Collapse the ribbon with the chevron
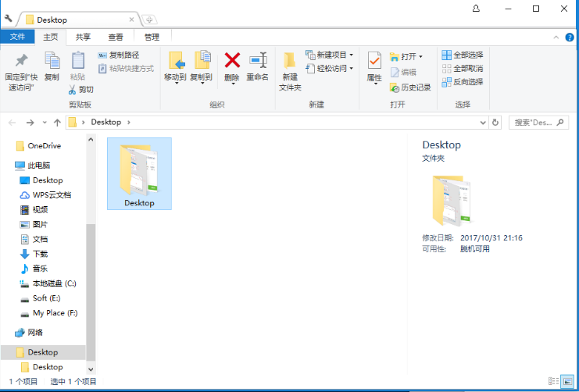This screenshot has width=579, height=392. (x=556, y=37)
